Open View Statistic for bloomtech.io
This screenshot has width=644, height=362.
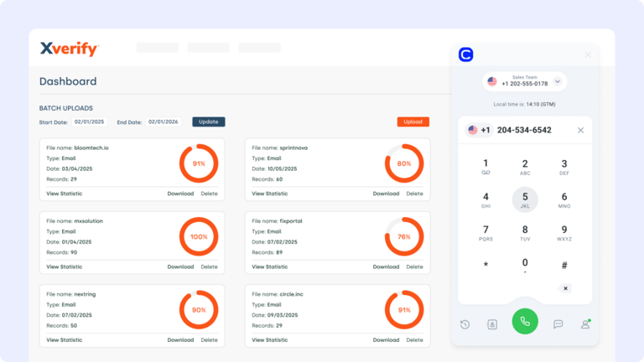pos(64,194)
